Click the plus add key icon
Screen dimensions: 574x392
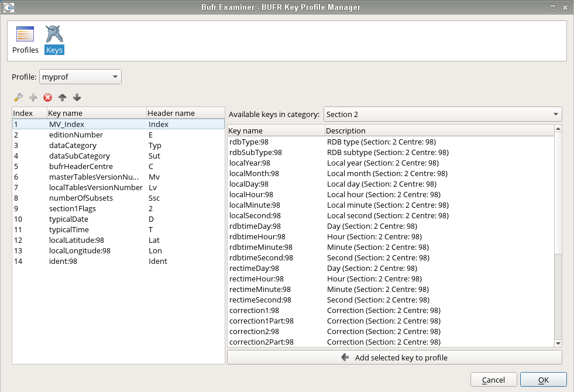click(x=33, y=97)
